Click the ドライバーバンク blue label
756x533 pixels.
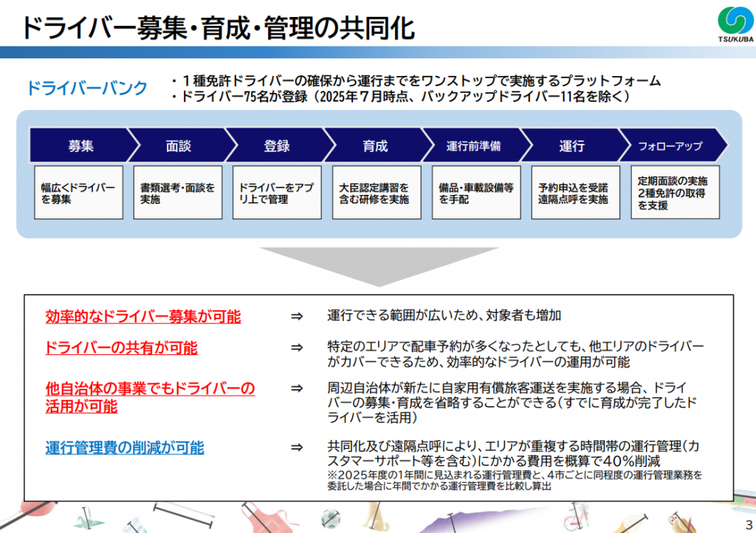(87, 89)
